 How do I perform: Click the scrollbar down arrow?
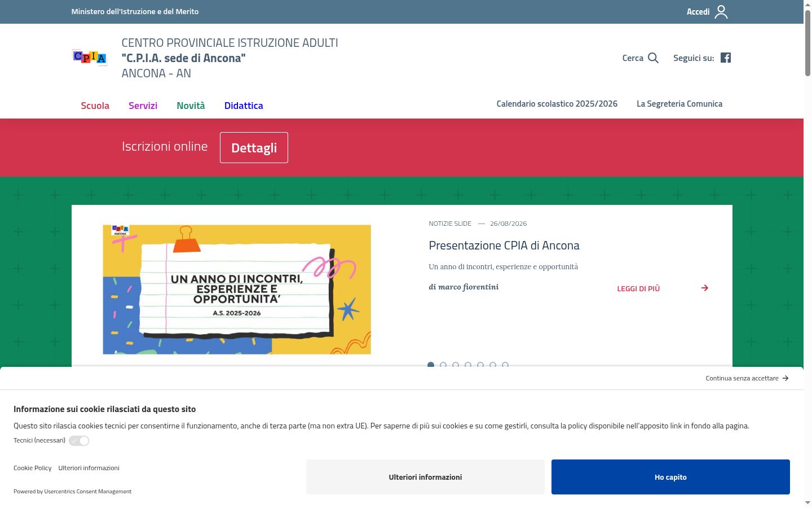tap(807, 502)
